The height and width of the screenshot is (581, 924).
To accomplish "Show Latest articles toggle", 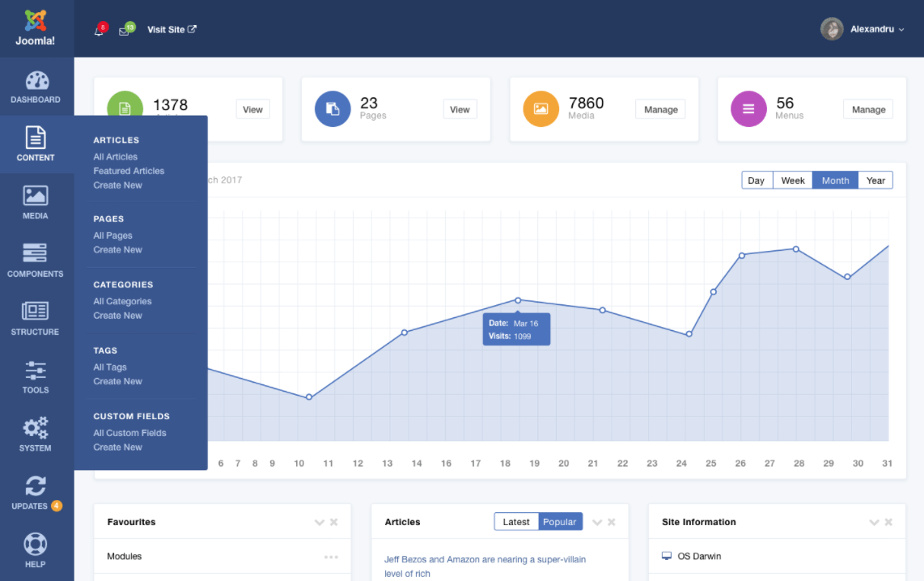I will [516, 522].
